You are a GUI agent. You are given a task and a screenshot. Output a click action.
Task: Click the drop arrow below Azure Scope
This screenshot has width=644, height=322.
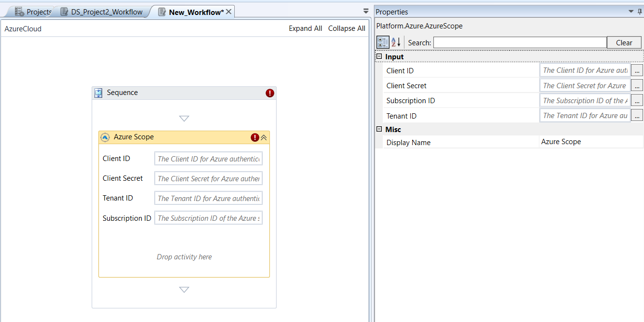[x=184, y=290]
